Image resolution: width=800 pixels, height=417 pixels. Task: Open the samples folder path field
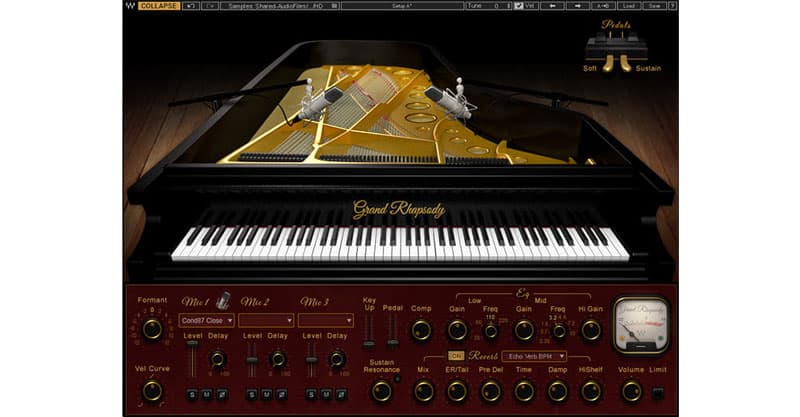point(280,6)
